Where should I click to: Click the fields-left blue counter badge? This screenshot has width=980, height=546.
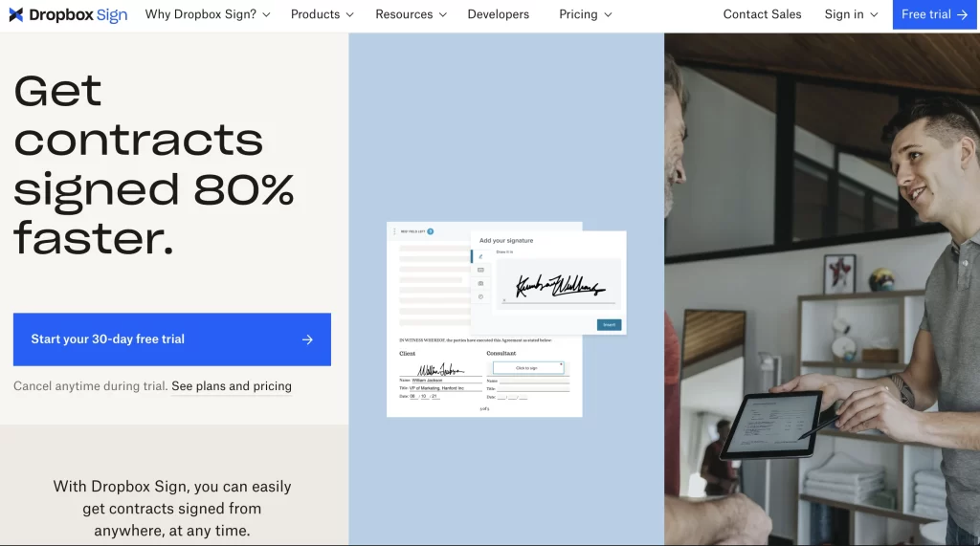click(x=430, y=231)
